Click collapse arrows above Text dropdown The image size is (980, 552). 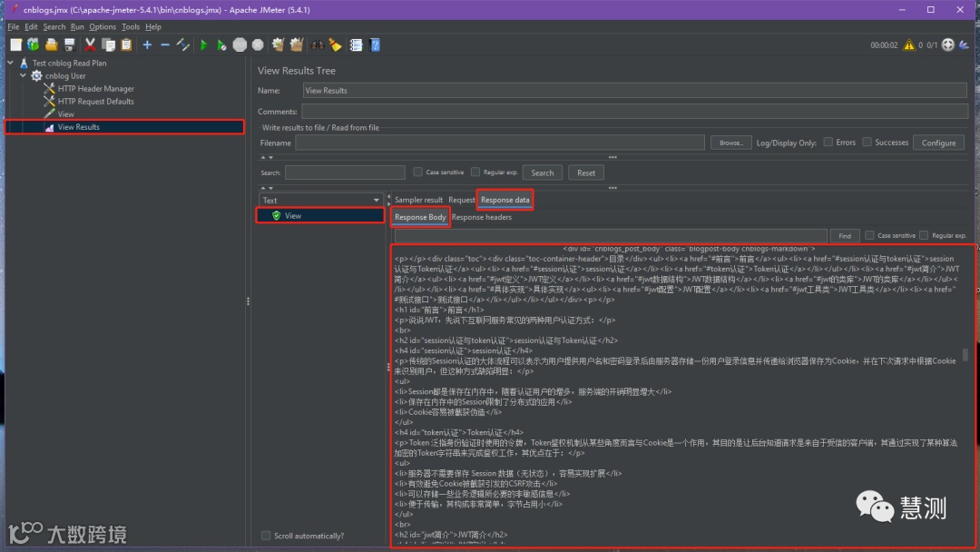click(x=267, y=188)
